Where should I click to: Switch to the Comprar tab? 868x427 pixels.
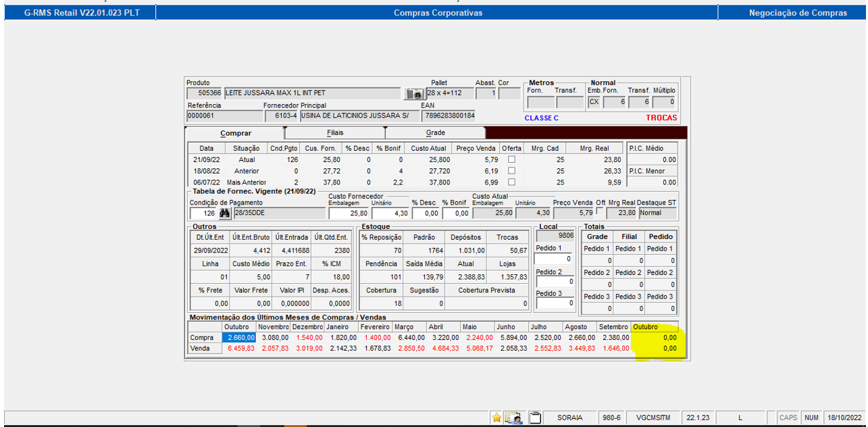(235, 133)
